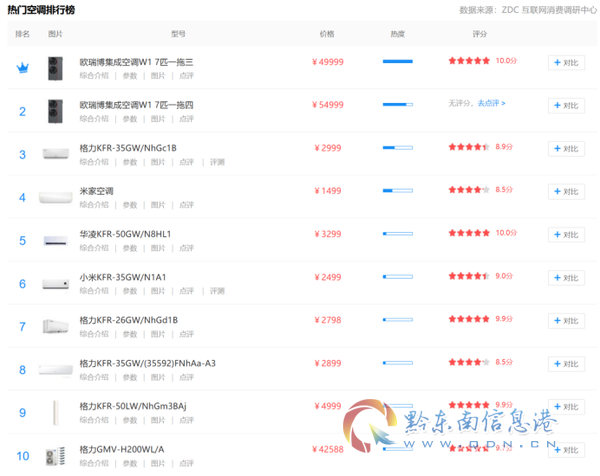Click 去点评 link for 7匹一拖四
This screenshot has width=600, height=476.
pos(491,103)
